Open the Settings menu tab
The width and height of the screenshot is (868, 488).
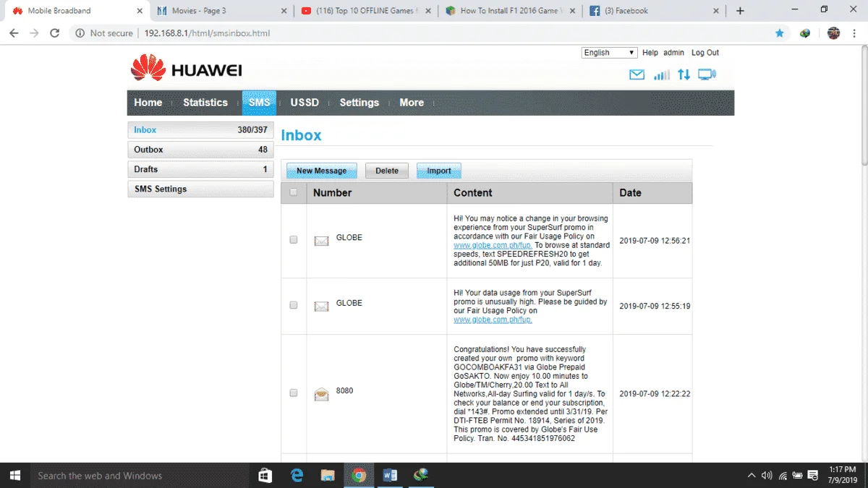point(359,103)
